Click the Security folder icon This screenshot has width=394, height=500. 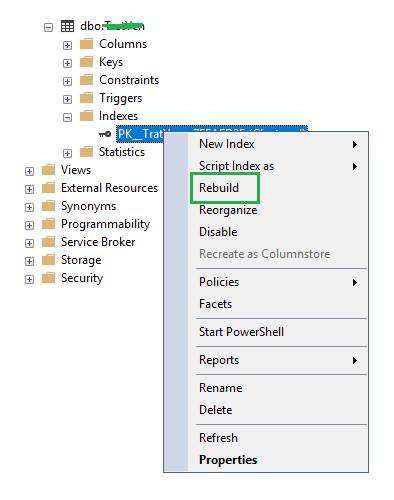[48, 278]
